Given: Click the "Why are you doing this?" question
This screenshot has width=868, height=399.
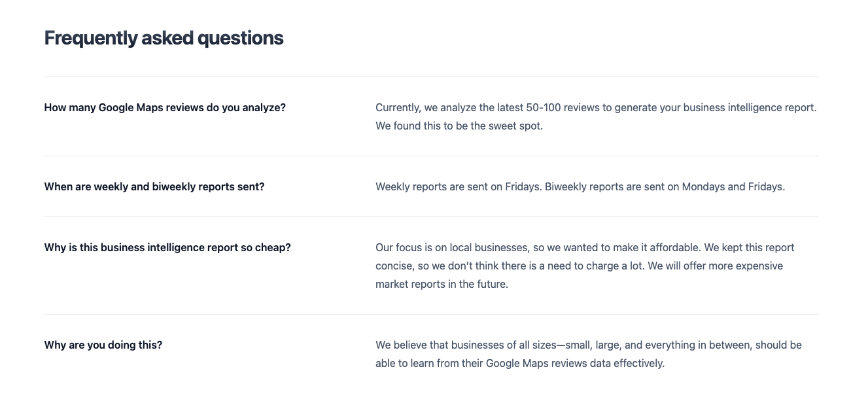Looking at the screenshot, I should pos(103,345).
